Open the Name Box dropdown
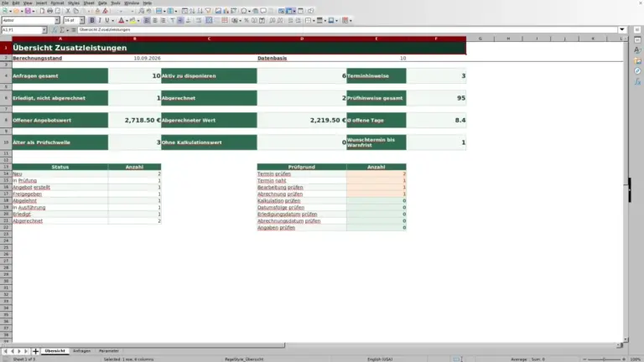 pos(44,30)
